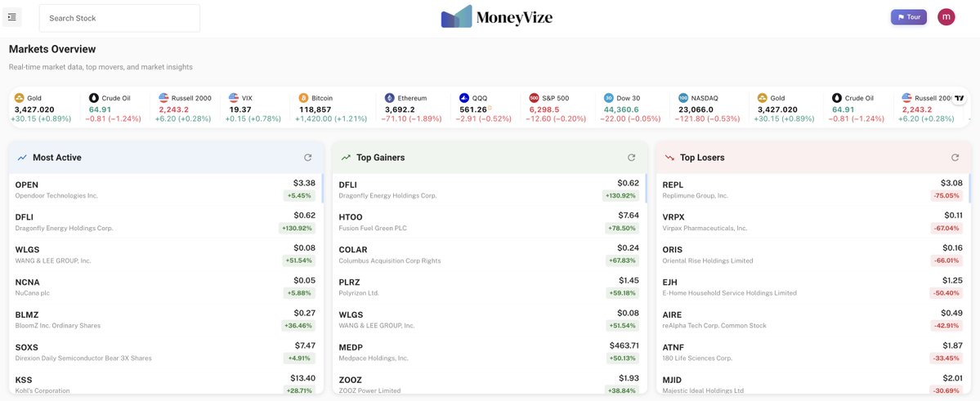
Task: Open the user avatar 'm' menu
Action: pyautogui.click(x=946, y=17)
